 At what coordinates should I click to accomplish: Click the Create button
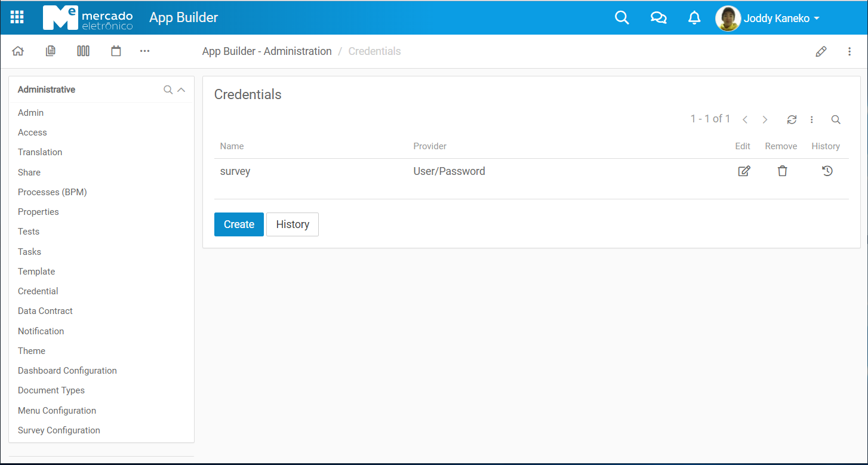tap(239, 224)
